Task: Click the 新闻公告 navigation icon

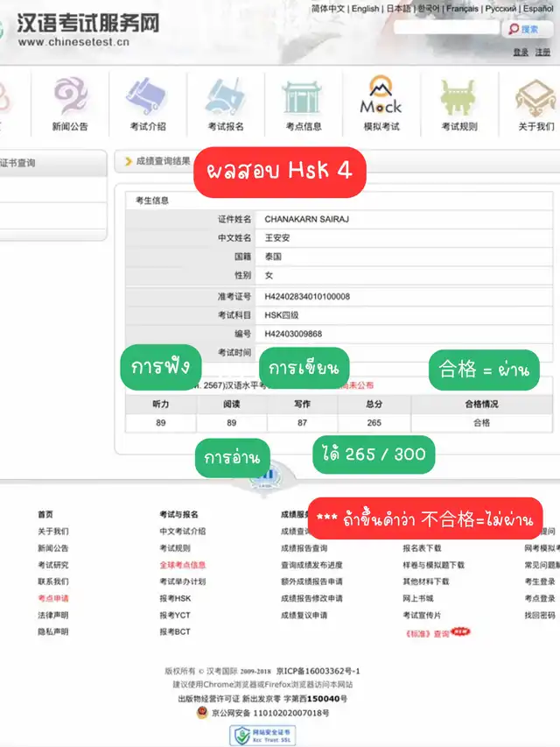Action: coord(70,98)
